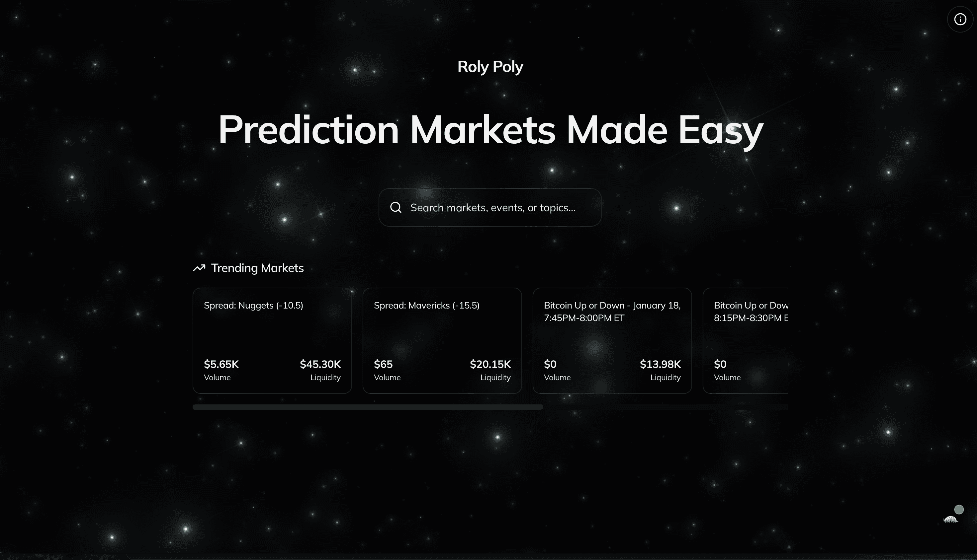Image resolution: width=977 pixels, height=560 pixels.
Task: Click the horizontal scrollbar thumb under market cards
Action: [368, 407]
